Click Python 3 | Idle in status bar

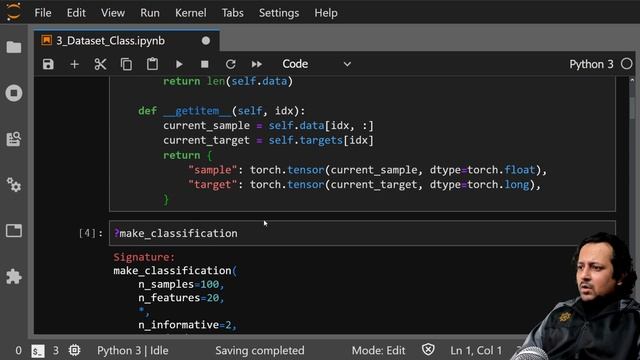point(133,351)
